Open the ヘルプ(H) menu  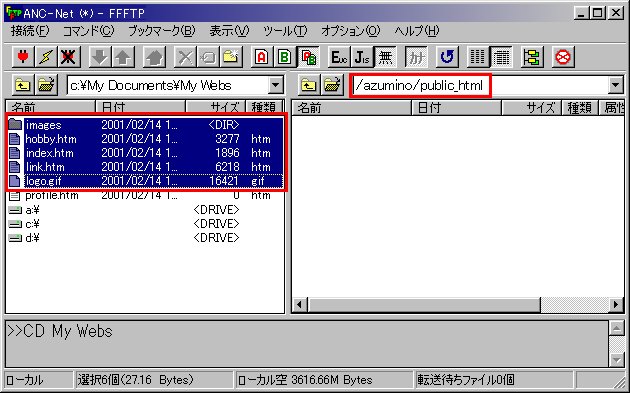(417, 31)
